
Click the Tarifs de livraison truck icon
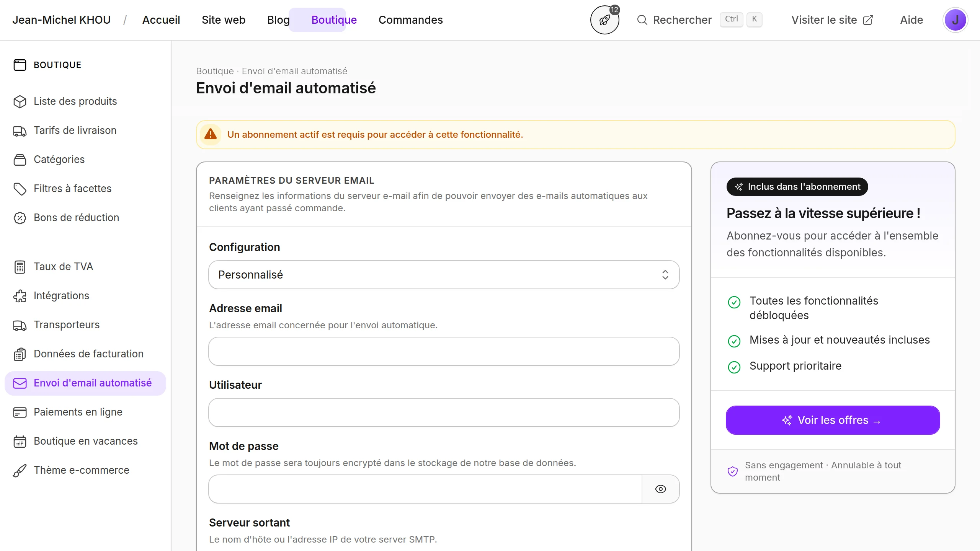tap(20, 131)
